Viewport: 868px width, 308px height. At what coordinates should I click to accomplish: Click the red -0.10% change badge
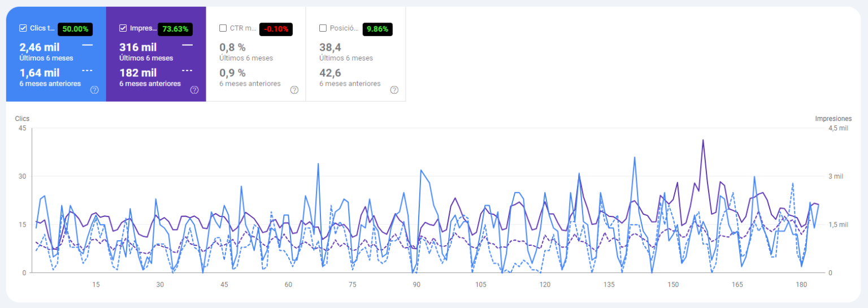tap(276, 29)
